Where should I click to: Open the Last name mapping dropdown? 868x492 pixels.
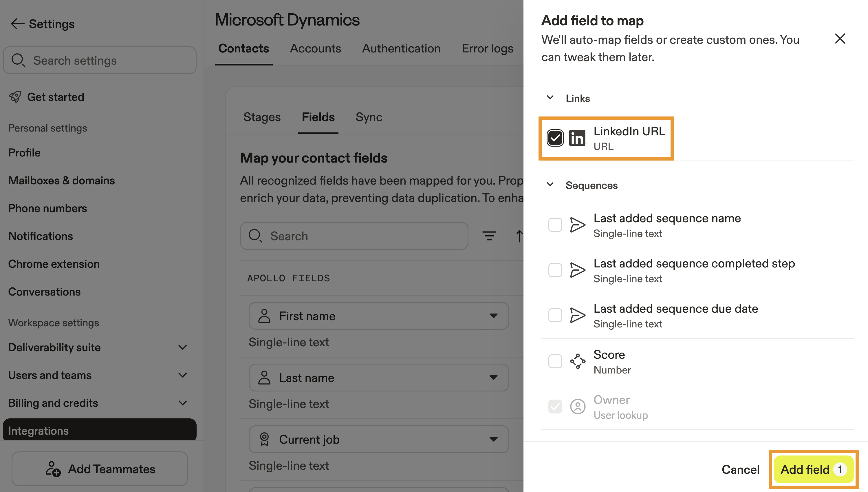494,378
